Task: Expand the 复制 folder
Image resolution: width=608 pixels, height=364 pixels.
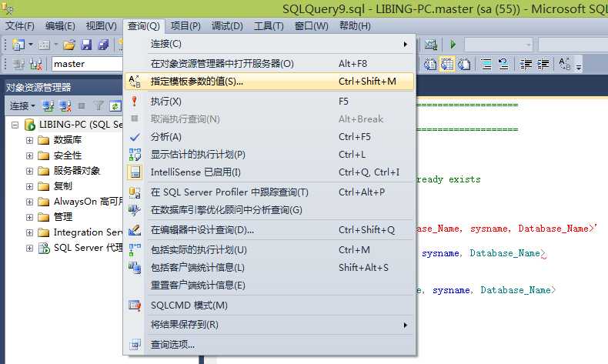Action: coord(29,186)
